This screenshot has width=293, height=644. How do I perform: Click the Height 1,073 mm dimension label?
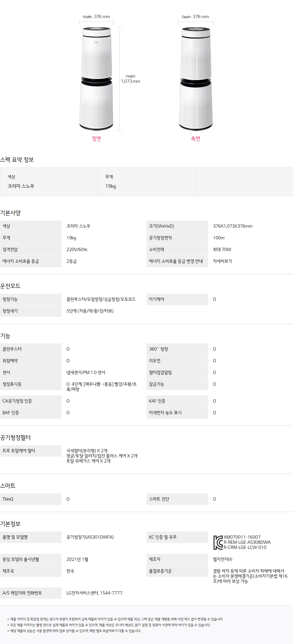tap(130, 79)
